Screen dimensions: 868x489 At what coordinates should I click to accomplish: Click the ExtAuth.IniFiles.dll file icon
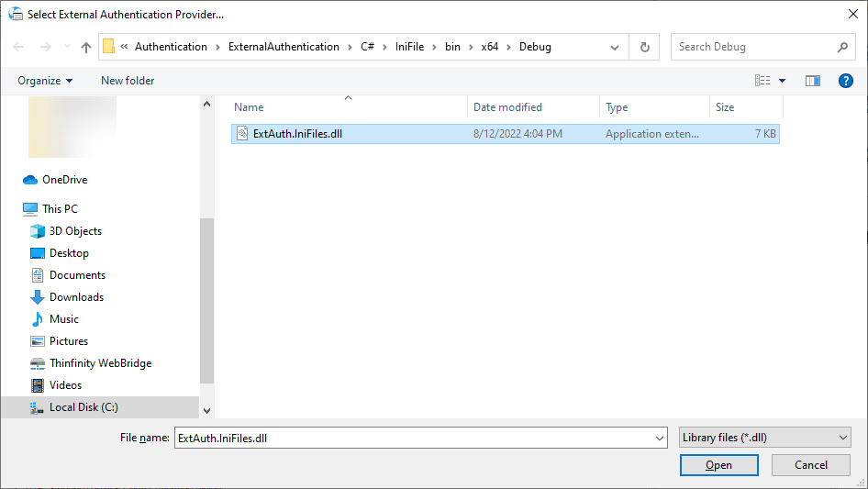(x=242, y=133)
